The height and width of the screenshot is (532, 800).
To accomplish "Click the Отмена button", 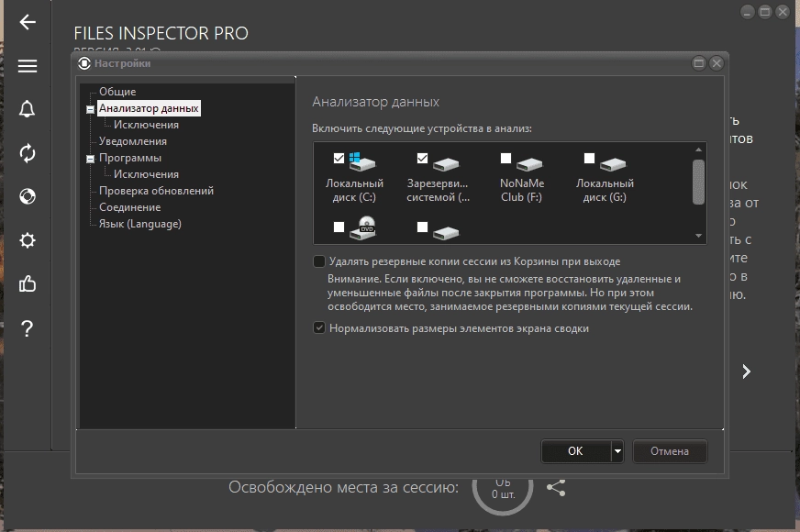I will 670,451.
